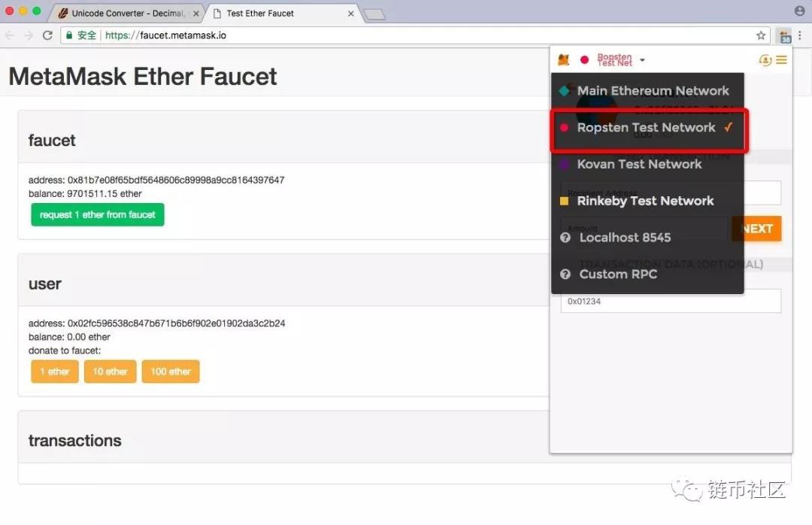Click the transaction data field showing 0x01234
This screenshot has height=525, width=812.
point(670,302)
